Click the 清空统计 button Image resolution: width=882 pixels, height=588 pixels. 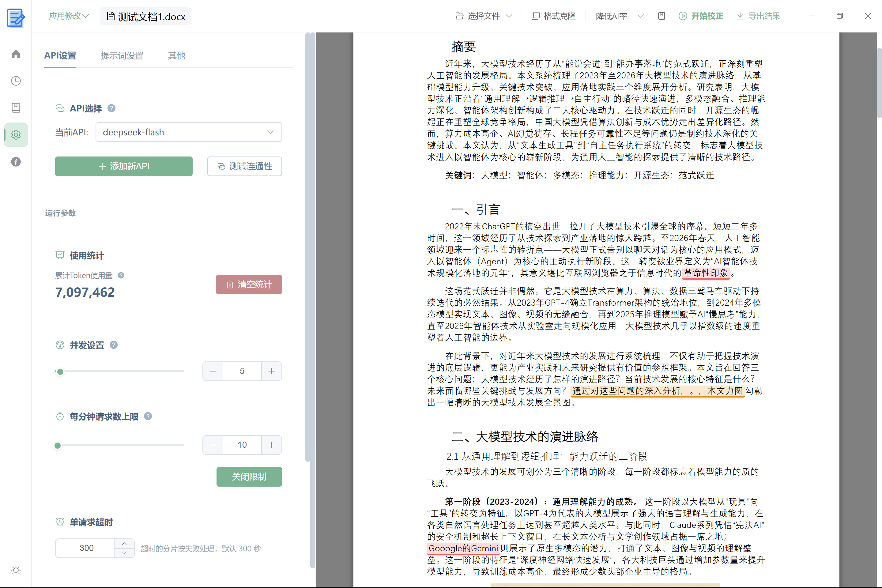[249, 285]
